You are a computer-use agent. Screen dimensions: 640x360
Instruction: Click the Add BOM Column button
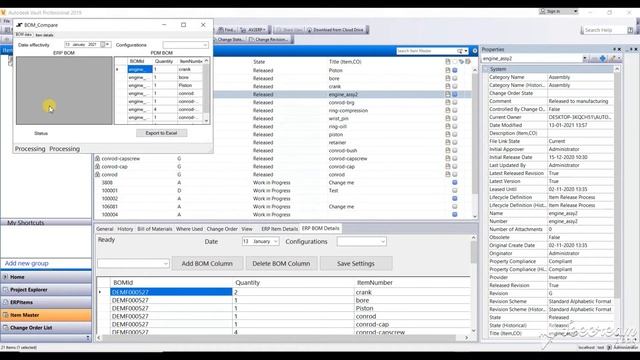[207, 264]
